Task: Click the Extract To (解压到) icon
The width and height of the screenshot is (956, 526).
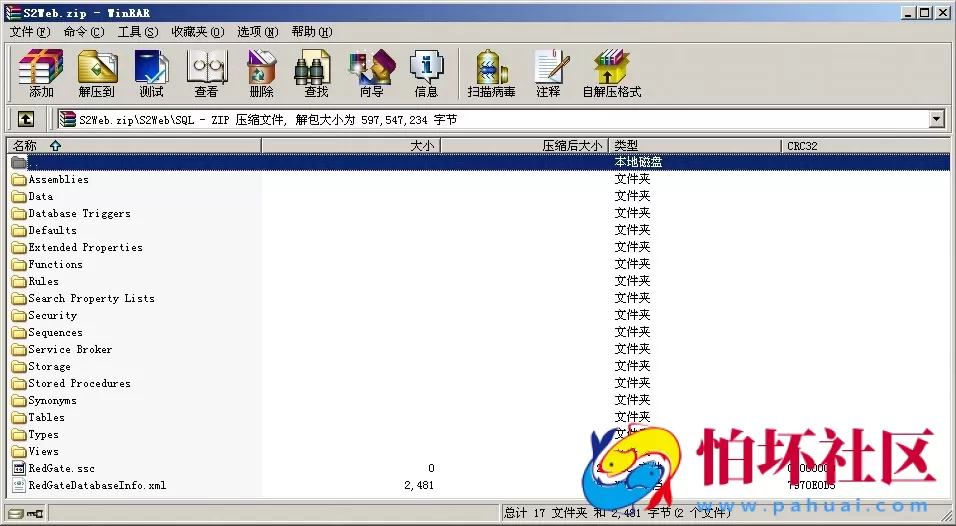Action: (96, 73)
